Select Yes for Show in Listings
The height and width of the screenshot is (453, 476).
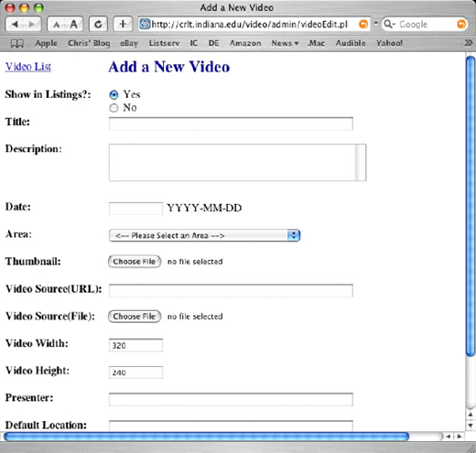click(114, 95)
